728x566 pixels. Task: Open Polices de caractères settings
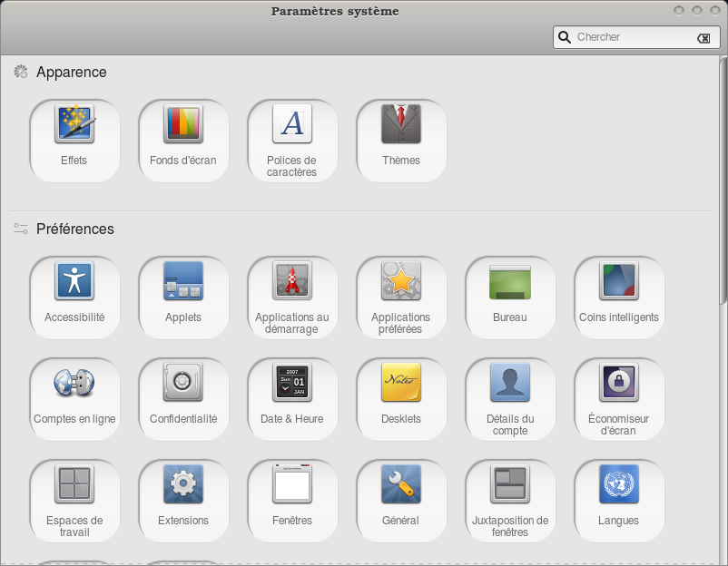(x=292, y=141)
